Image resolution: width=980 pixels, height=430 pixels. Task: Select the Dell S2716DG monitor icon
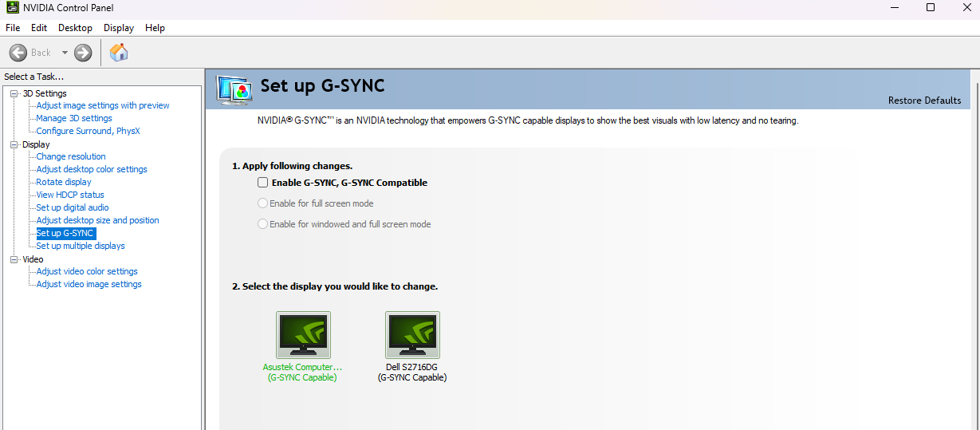point(412,334)
